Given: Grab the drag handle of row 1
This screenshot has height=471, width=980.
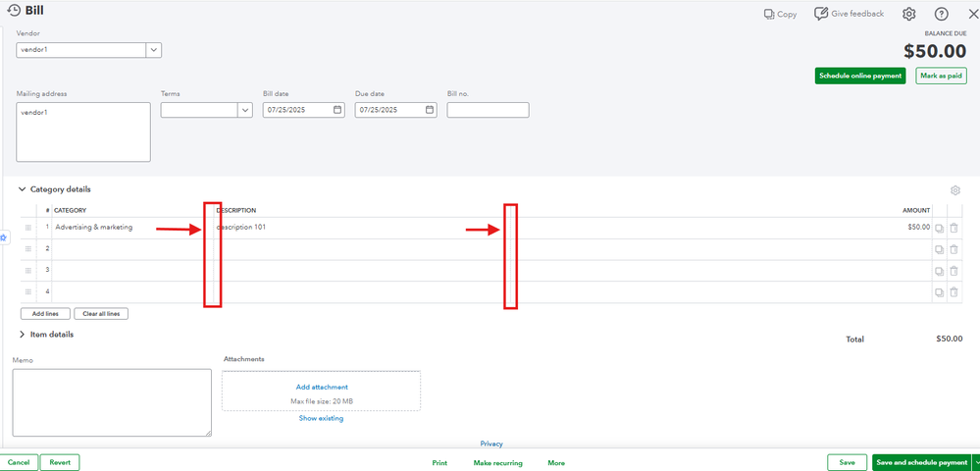Looking at the screenshot, I should (28, 229).
